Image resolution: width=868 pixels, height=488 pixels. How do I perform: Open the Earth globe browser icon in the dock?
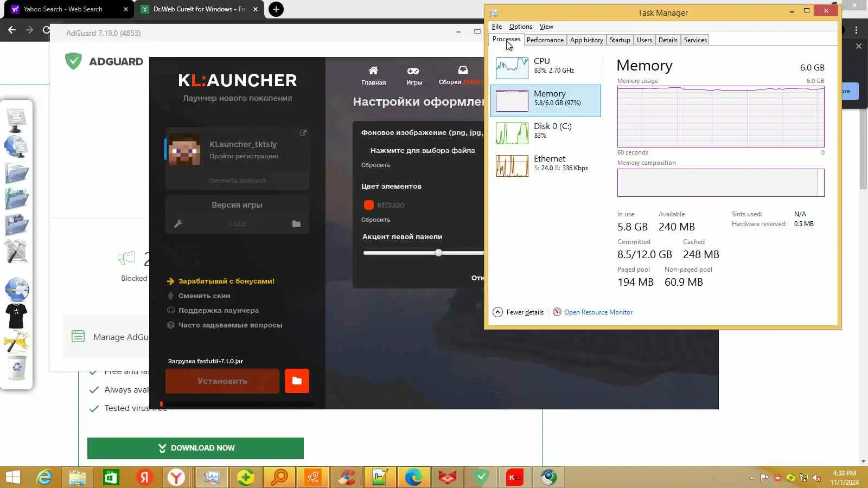click(17, 289)
